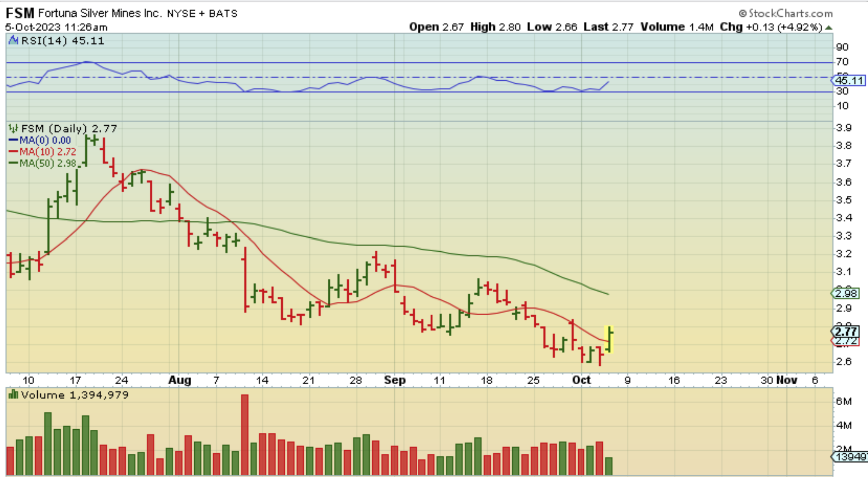Image resolution: width=868 pixels, height=477 pixels.
Task: Click the Sep label on date axis
Action: [394, 380]
